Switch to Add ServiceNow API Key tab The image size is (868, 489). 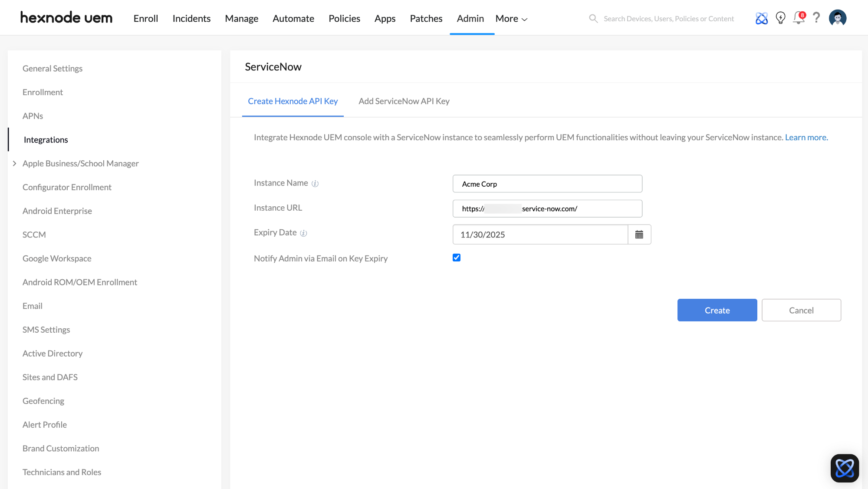404,101
